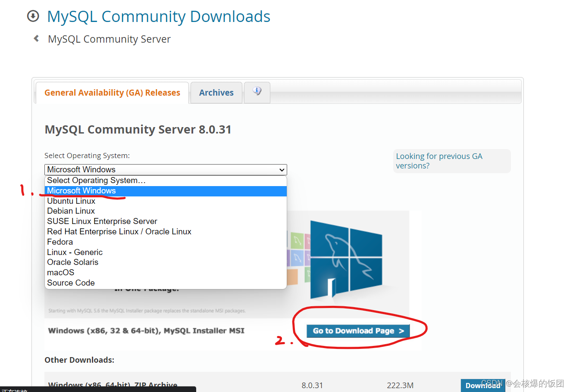
Task: Switch to the Archives tab
Action: coord(216,93)
